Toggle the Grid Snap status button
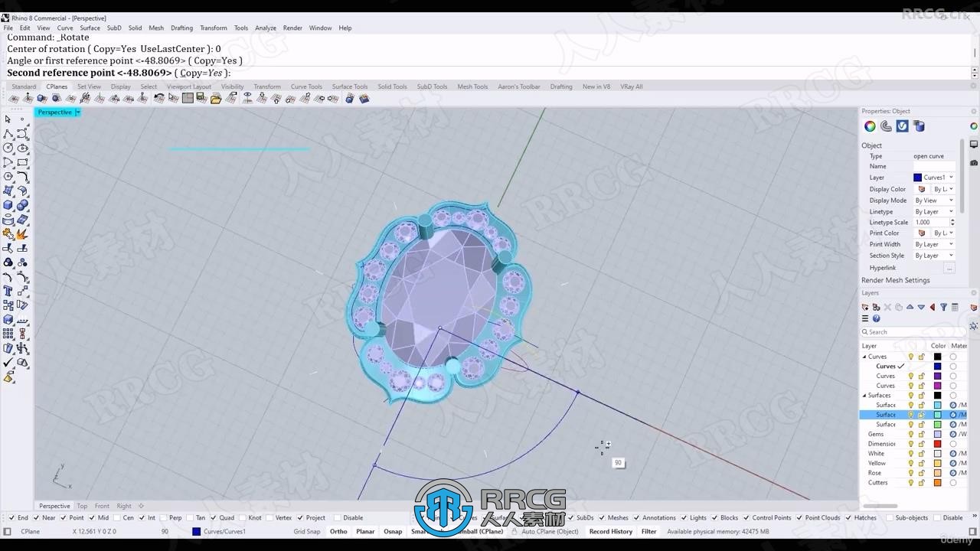 307,531
